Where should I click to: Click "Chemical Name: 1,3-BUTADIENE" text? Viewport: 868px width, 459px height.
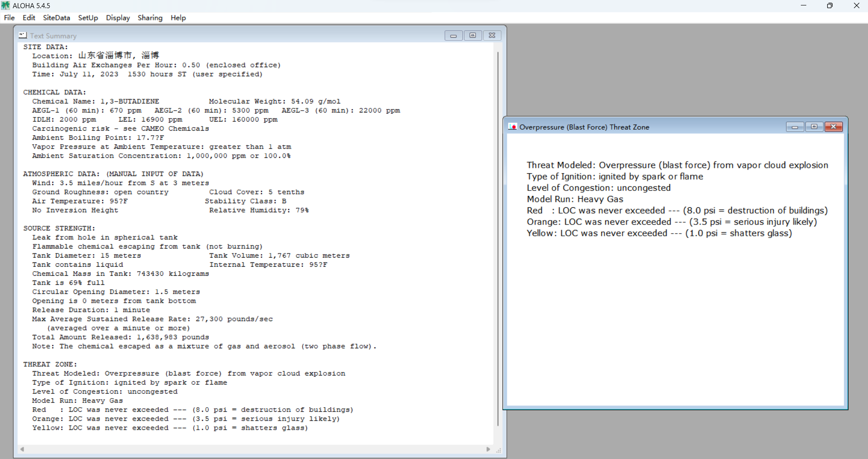point(96,101)
